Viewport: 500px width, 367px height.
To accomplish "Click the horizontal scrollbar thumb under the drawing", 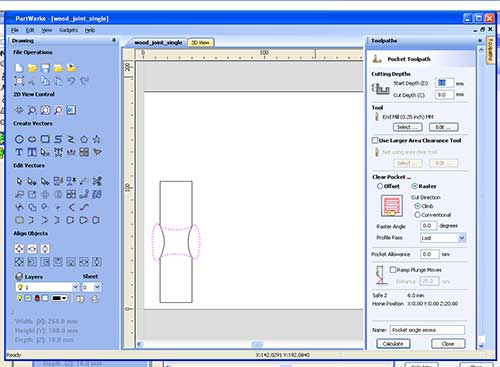I will click(257, 344).
